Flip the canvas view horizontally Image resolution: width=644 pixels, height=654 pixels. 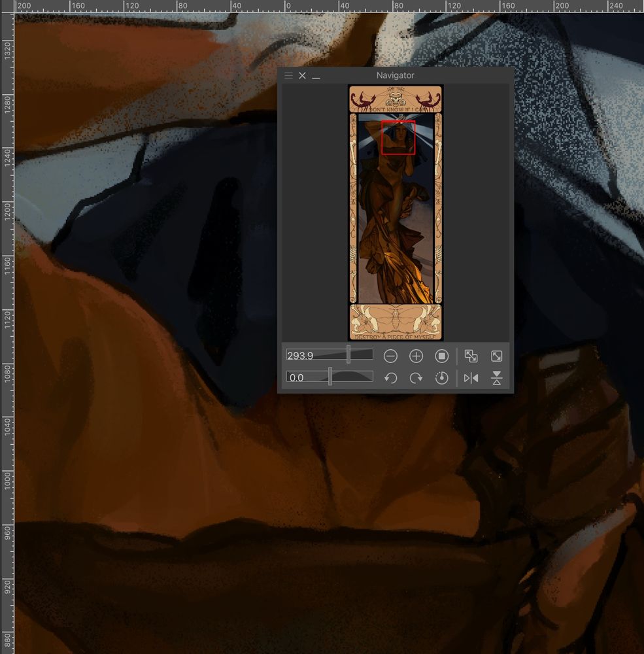[471, 378]
